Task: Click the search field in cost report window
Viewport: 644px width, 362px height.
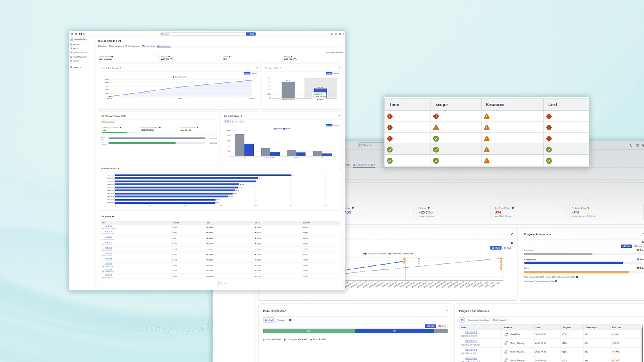Action: [202, 34]
